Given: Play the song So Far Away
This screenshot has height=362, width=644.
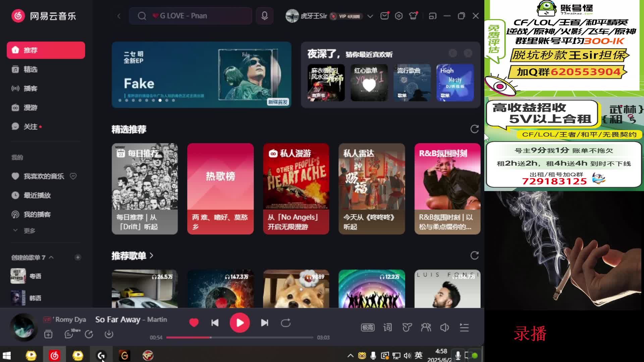Looking at the screenshot, I should [239, 323].
